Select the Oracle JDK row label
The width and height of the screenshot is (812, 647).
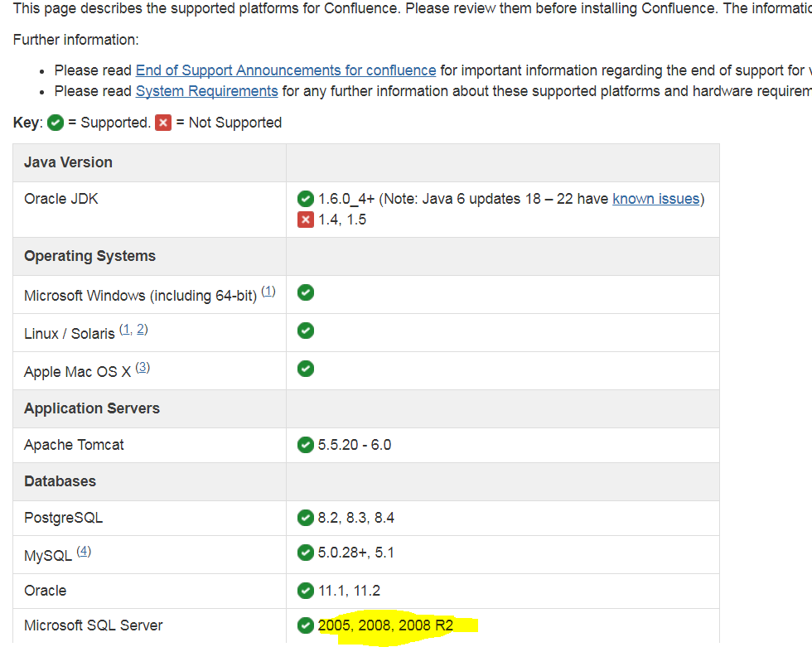click(61, 199)
